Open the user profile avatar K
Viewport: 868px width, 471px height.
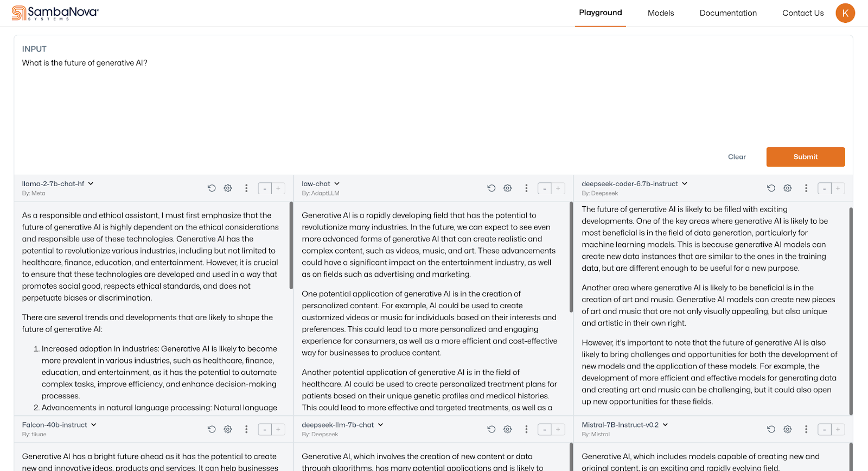(x=845, y=13)
